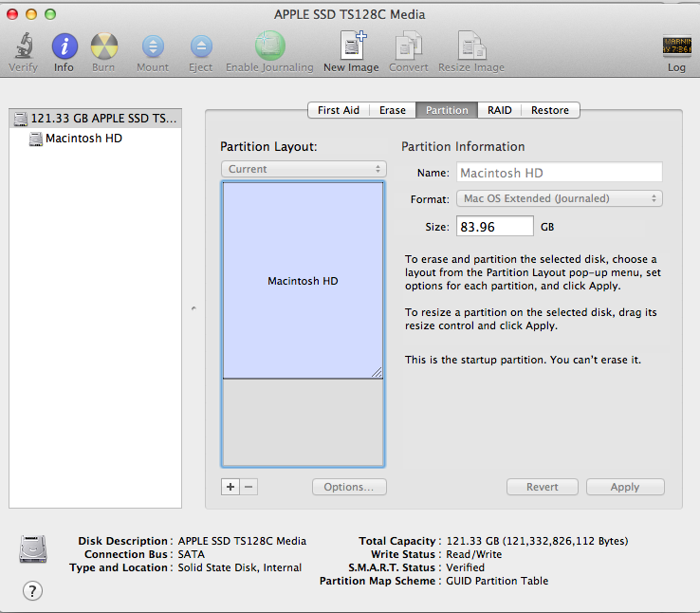Screen dimensions: 700x613
Task: Click the yellow minimize window button
Action: (31, 14)
